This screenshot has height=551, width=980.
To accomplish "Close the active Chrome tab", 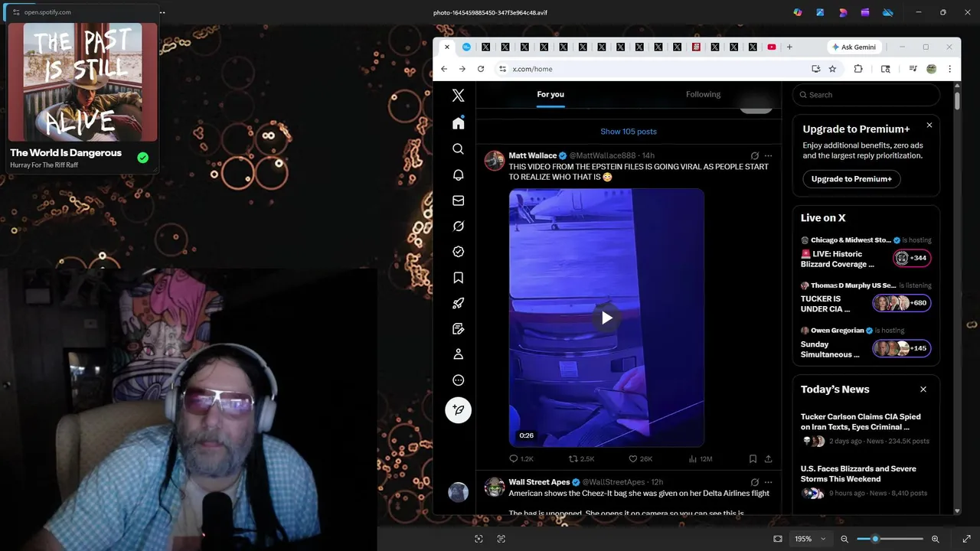I will [447, 47].
